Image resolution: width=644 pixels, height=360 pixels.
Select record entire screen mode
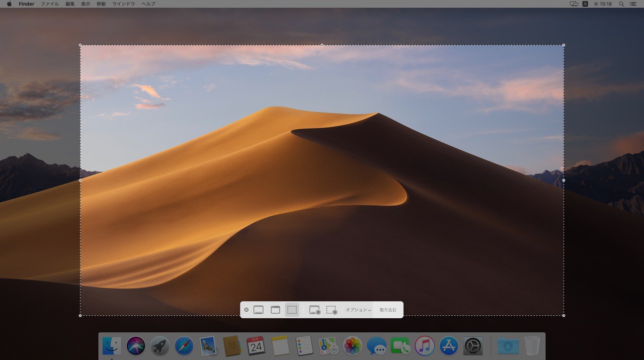pos(315,310)
